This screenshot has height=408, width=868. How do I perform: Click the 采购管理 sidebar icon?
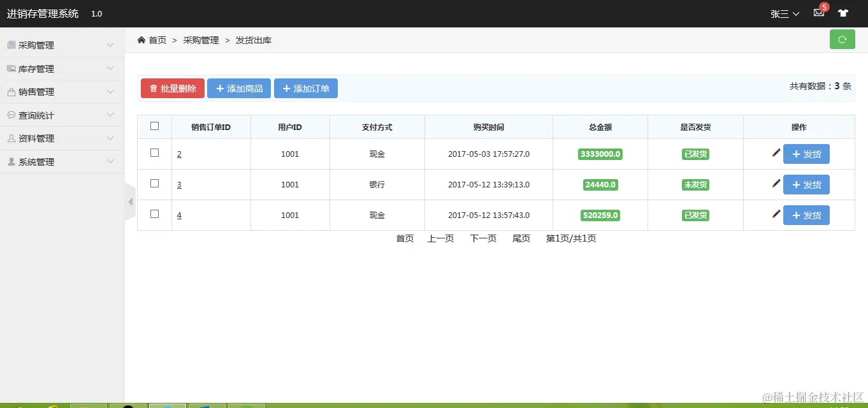pyautogui.click(x=11, y=45)
